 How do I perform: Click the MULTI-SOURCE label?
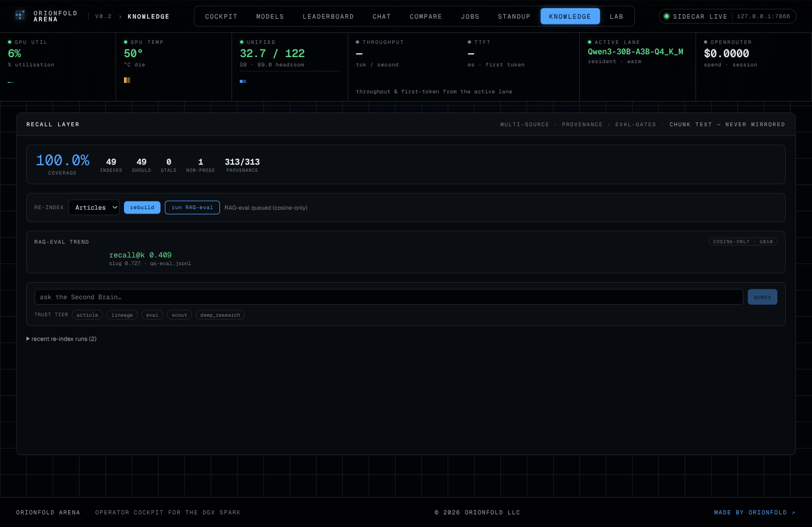pyautogui.click(x=525, y=125)
